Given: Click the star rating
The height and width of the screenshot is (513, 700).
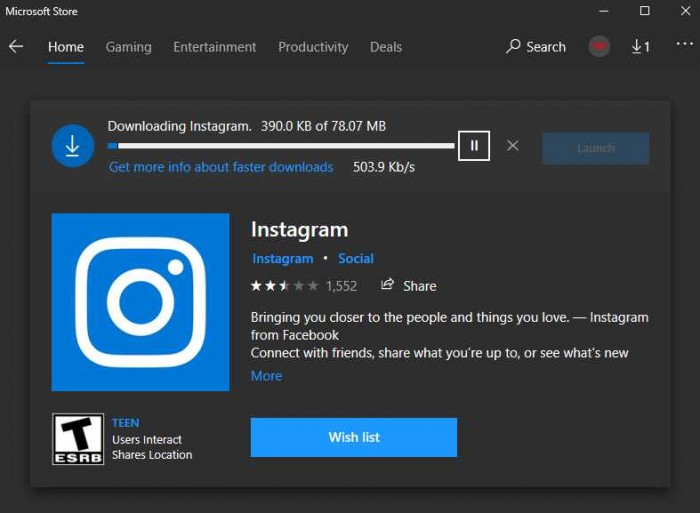Looking at the screenshot, I should click(x=284, y=286).
